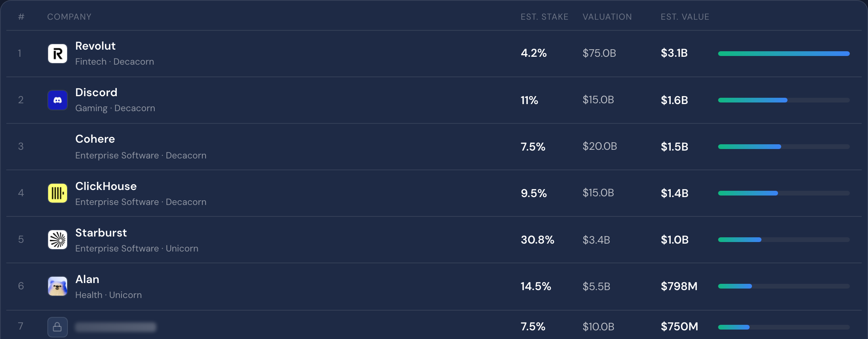The height and width of the screenshot is (339, 868).
Task: Click the # rank column header
Action: point(21,17)
